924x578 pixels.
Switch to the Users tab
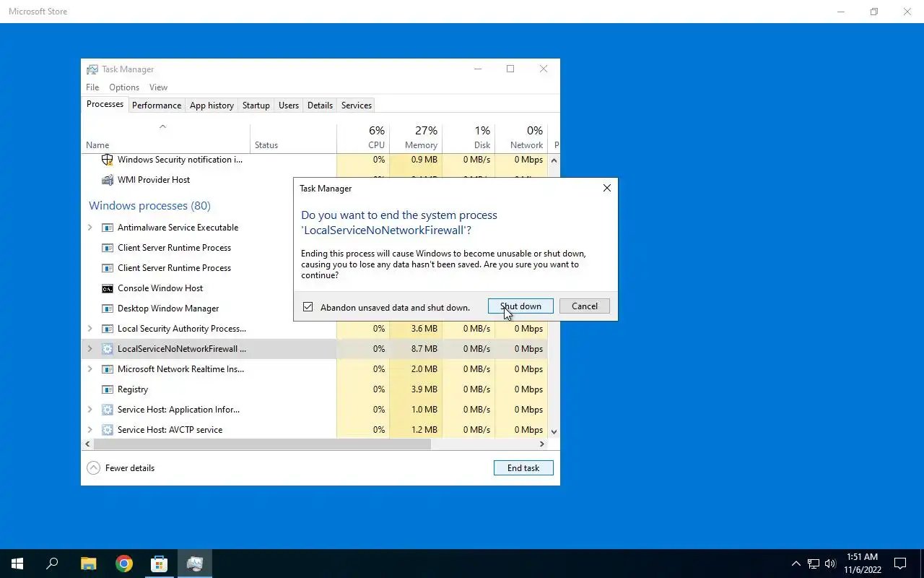click(289, 105)
